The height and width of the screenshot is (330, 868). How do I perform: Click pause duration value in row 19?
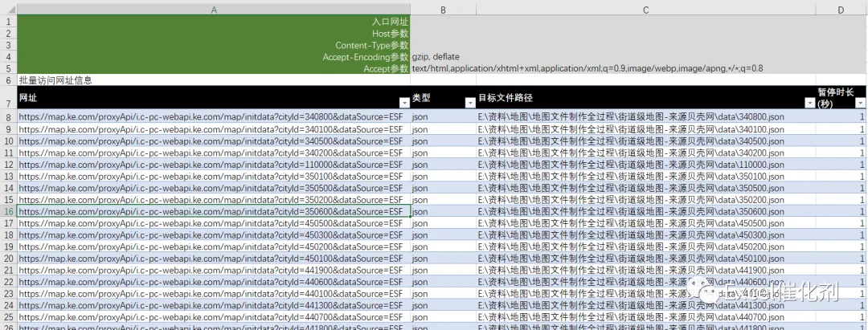click(841, 246)
